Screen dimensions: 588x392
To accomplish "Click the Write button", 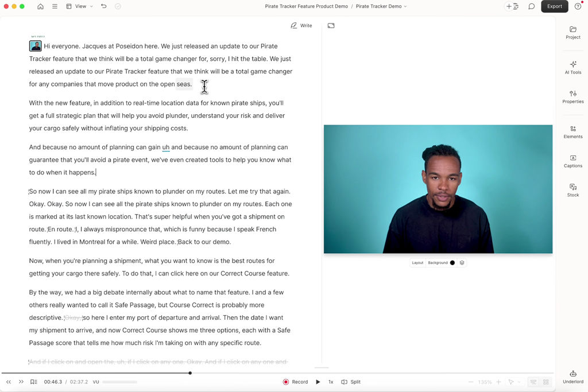I will pos(301,25).
